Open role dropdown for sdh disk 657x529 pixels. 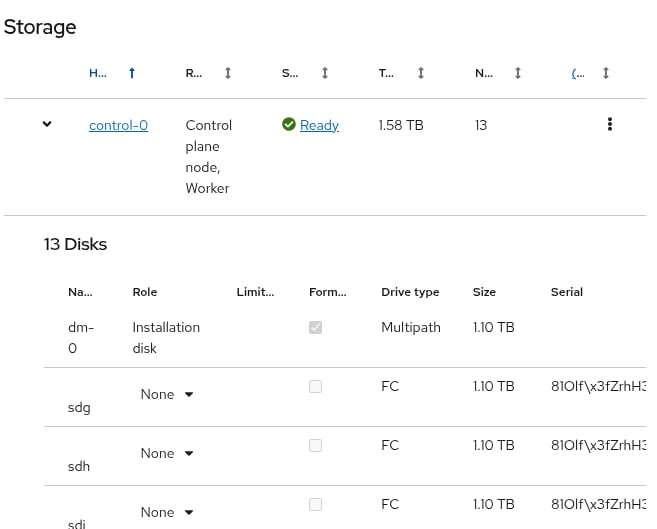(167, 454)
